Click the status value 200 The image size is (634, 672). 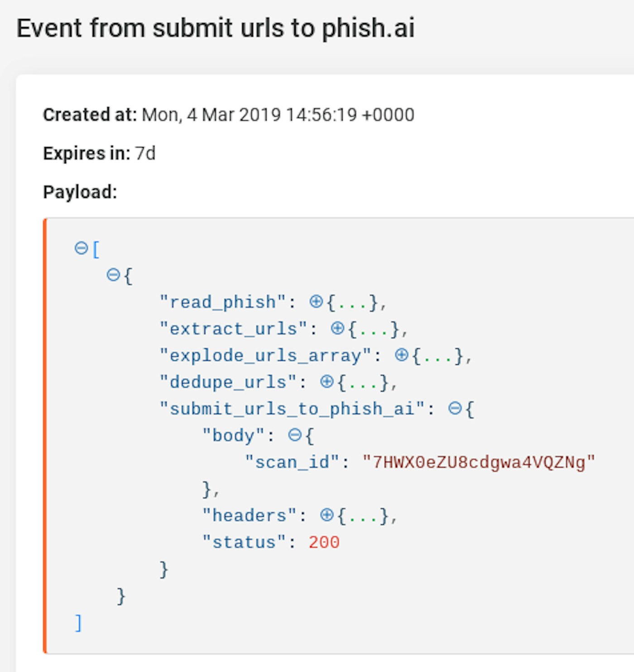coord(324,542)
